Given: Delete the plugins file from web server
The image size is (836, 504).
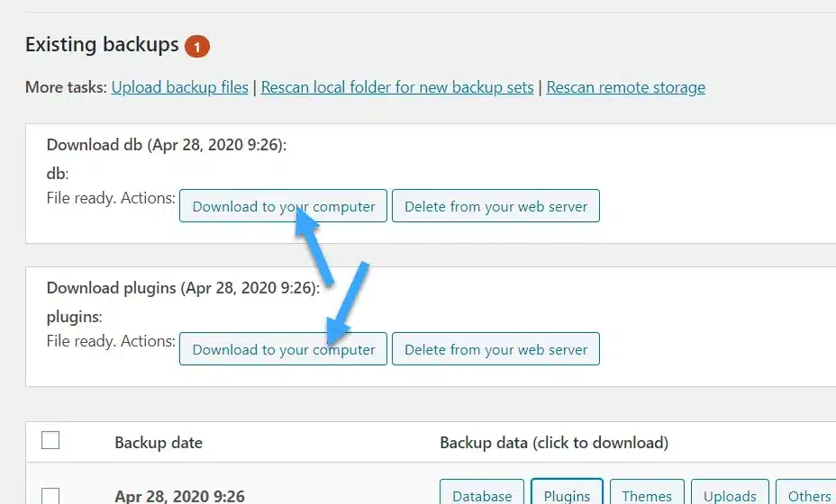Looking at the screenshot, I should coord(495,349).
